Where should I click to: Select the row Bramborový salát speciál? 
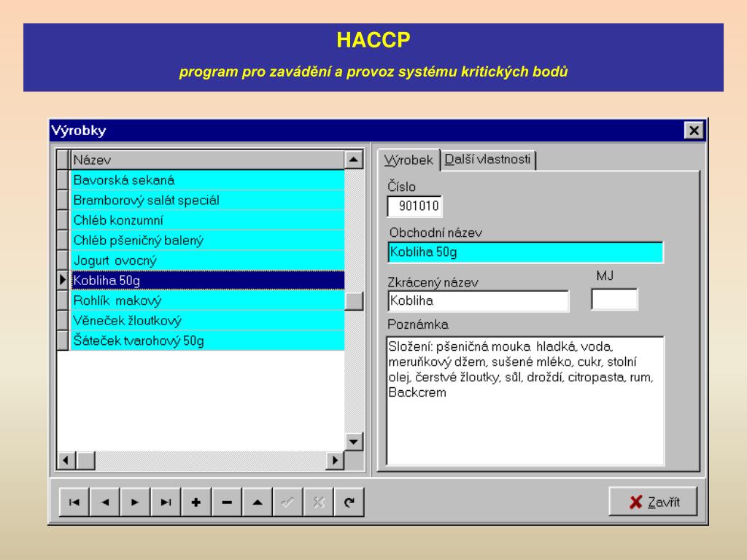(207, 200)
